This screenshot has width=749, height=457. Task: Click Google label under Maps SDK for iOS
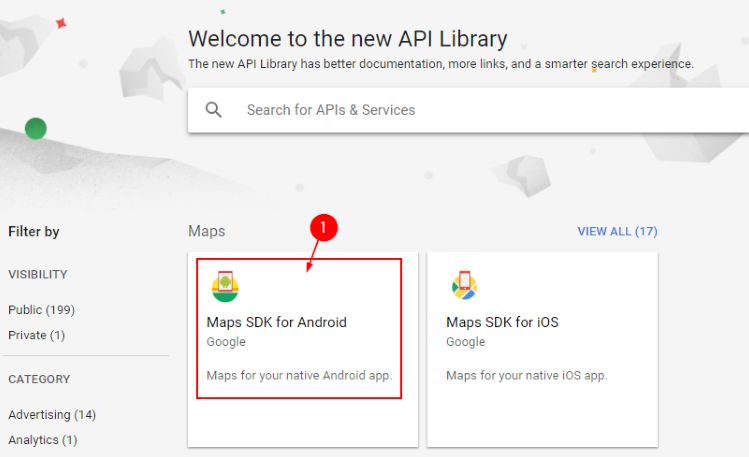(x=466, y=342)
